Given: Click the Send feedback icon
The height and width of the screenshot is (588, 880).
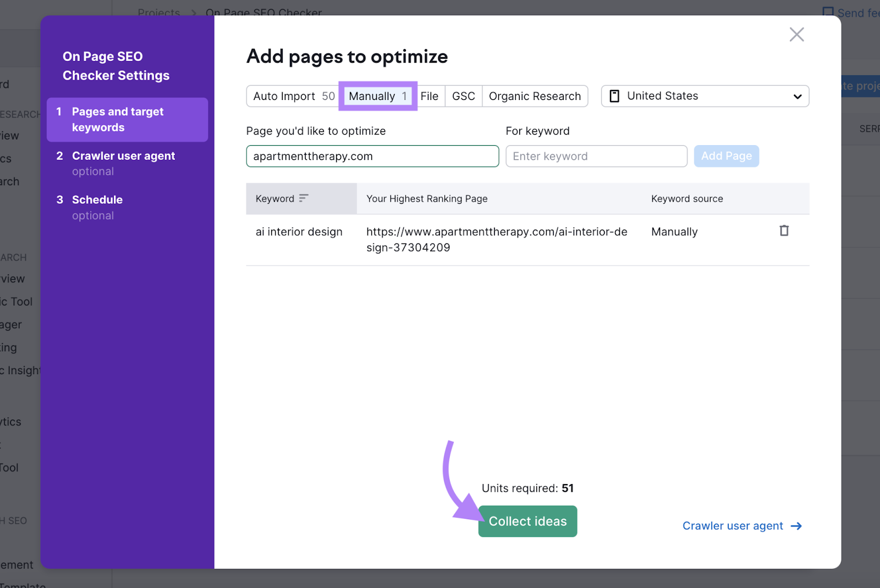Looking at the screenshot, I should point(828,12).
